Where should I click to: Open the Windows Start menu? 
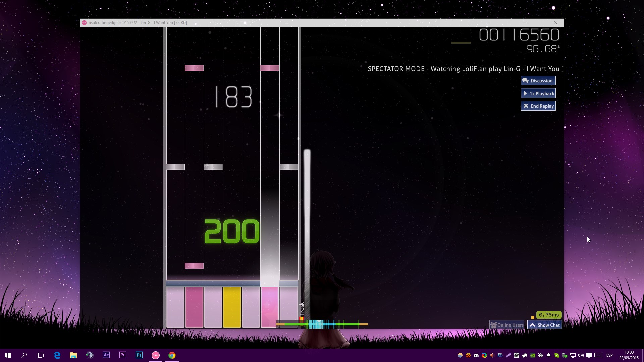coord(8,355)
